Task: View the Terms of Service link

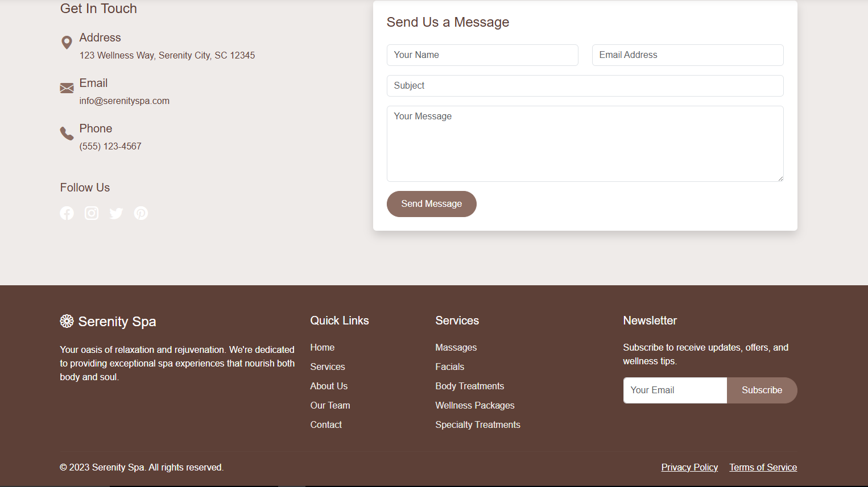Action: coord(763,467)
